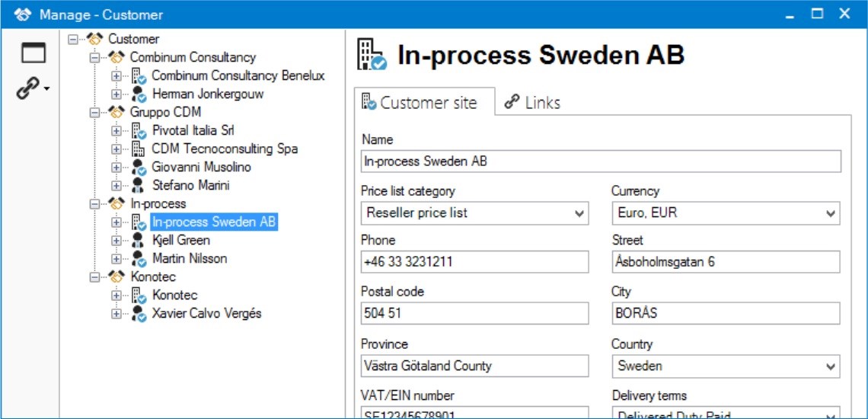
Task: Open the Country dropdown
Action: [x=831, y=366]
